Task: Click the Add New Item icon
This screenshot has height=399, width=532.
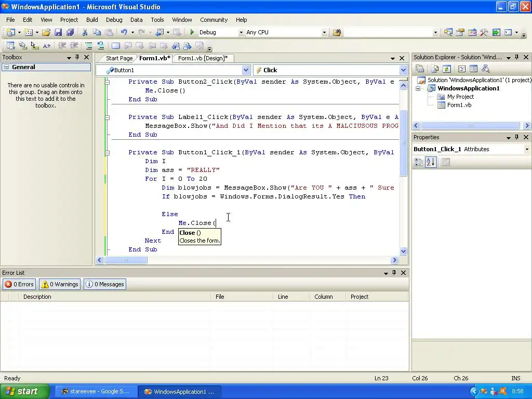Action: pyautogui.click(x=29, y=32)
